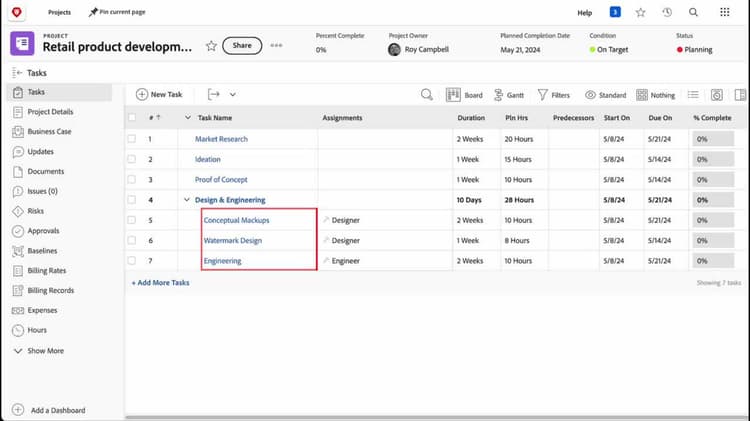
Task: Open Tasks section in sidebar
Action: [60, 92]
